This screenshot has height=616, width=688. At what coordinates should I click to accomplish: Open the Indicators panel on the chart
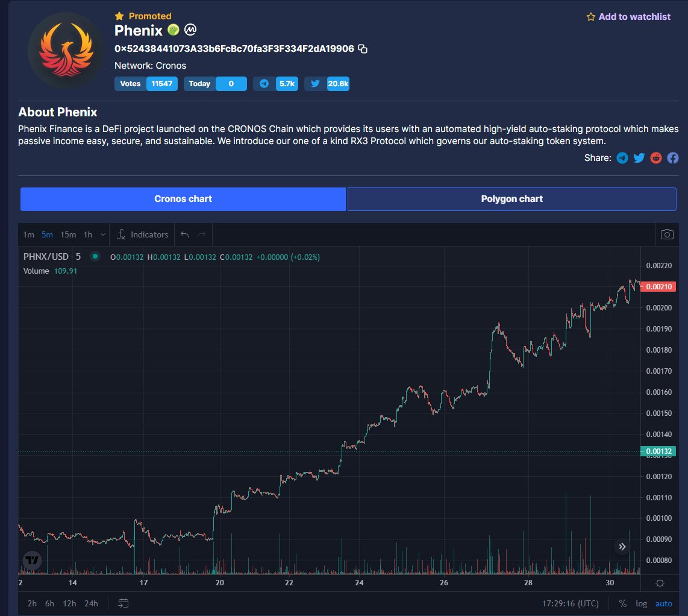(142, 234)
